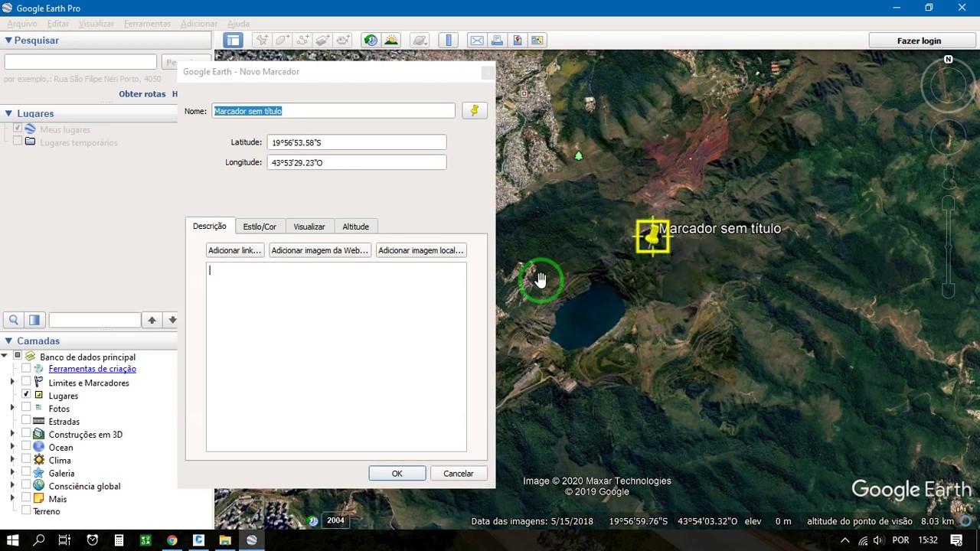Collapse the Camadas panel
Viewport: 980px width, 551px height.
point(8,341)
